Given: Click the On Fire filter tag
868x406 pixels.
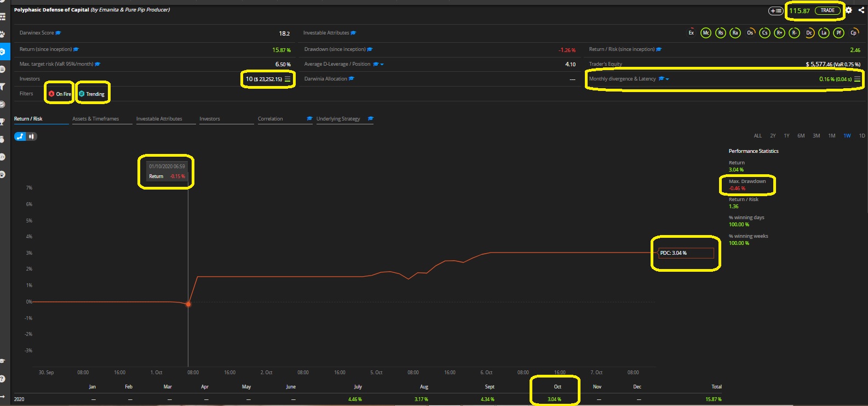Looking at the screenshot, I should pos(60,94).
